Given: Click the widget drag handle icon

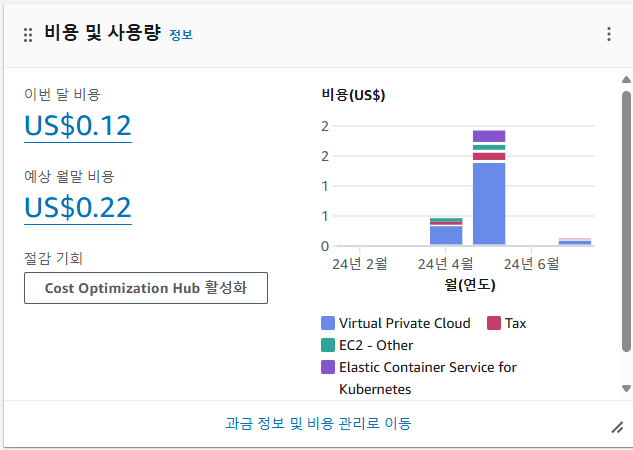Looking at the screenshot, I should coord(28,35).
